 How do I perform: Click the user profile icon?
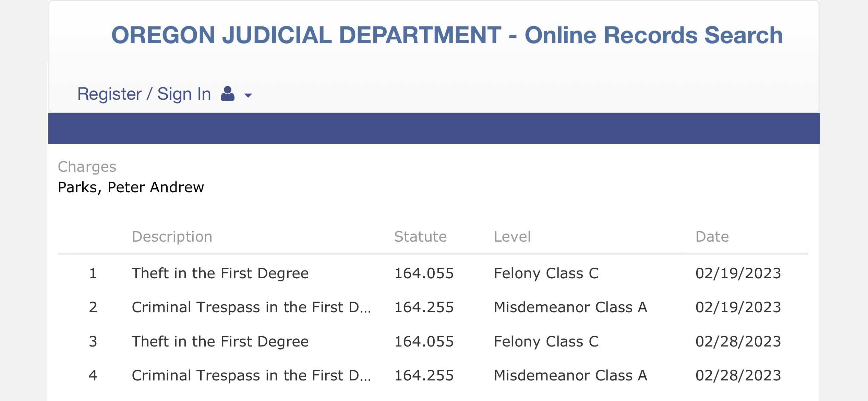[228, 94]
